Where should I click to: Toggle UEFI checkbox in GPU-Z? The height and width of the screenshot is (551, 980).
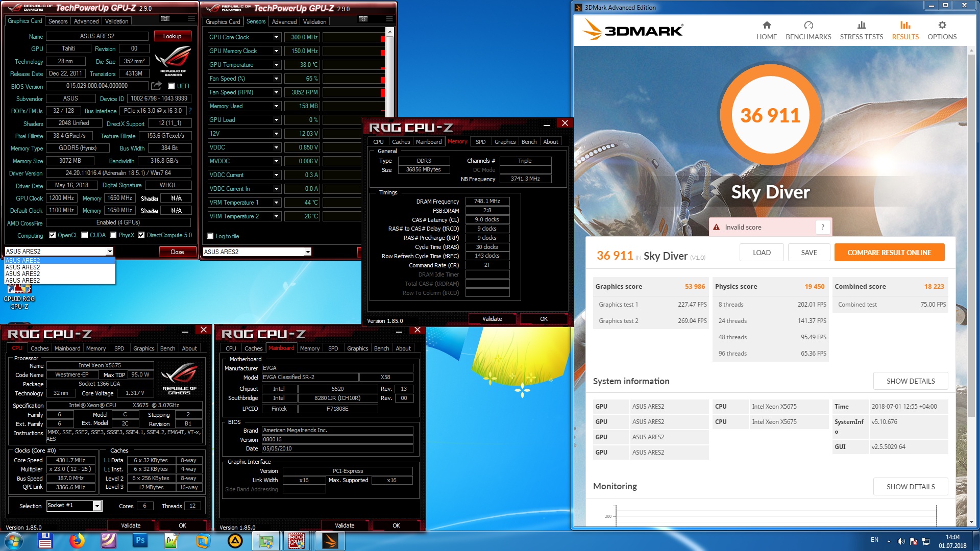click(171, 86)
